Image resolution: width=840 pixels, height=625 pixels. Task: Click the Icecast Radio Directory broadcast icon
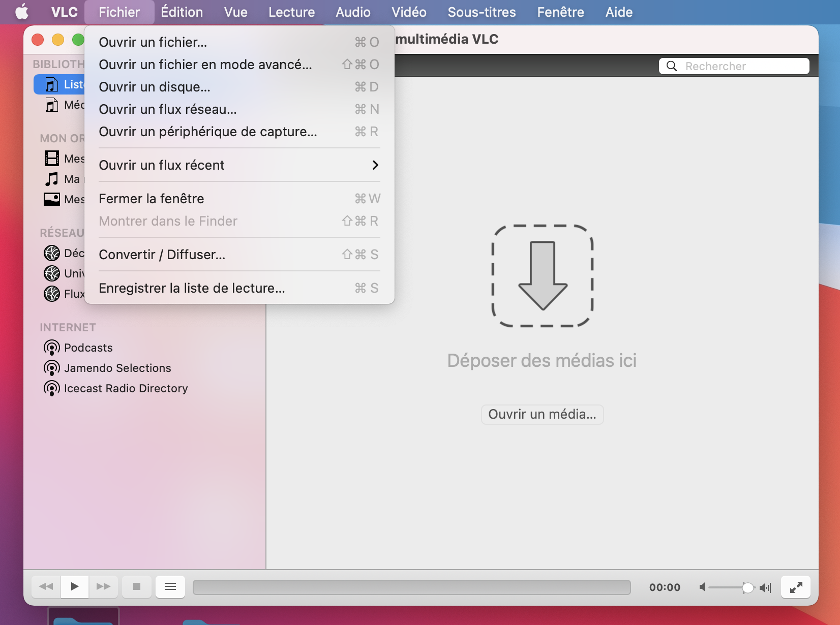click(51, 388)
